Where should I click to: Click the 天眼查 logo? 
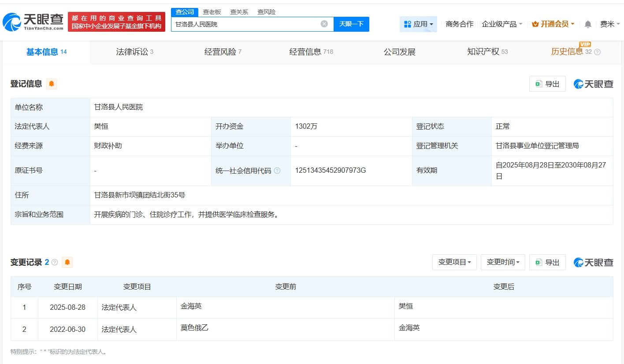31,20
